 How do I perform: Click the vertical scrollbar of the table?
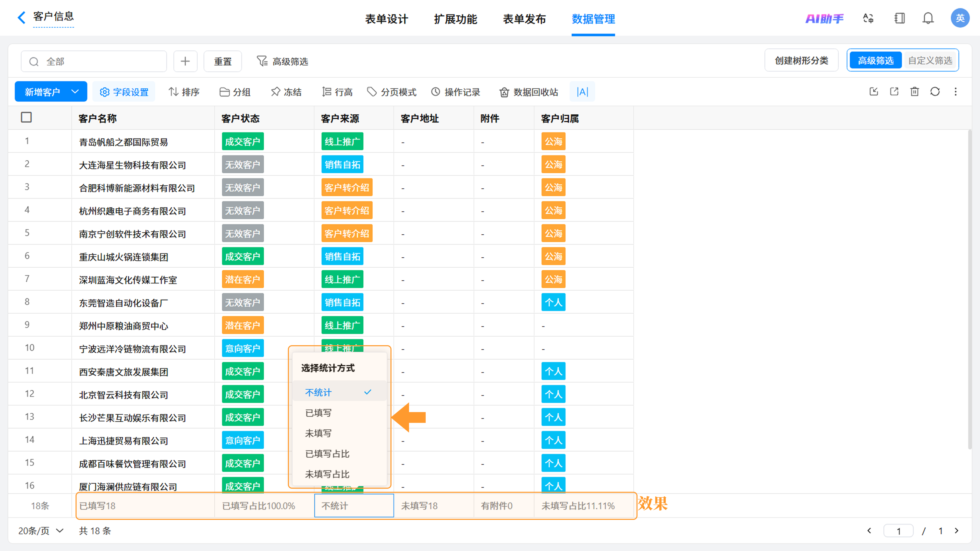point(970,289)
